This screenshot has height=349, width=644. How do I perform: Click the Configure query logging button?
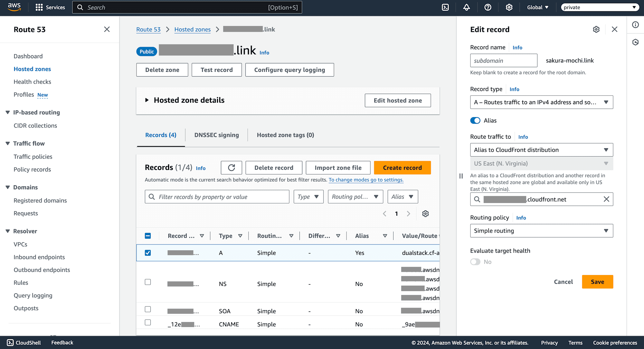(x=289, y=69)
